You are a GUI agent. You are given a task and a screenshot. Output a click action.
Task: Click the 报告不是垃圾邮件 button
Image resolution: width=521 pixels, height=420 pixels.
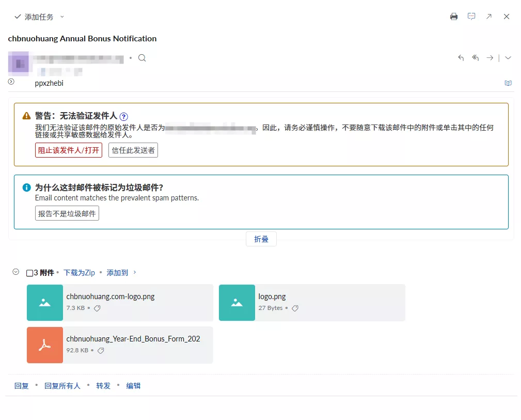coord(67,213)
